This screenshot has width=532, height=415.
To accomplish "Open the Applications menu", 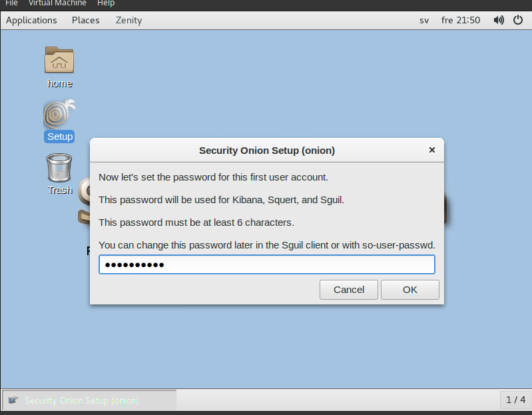I will point(31,21).
